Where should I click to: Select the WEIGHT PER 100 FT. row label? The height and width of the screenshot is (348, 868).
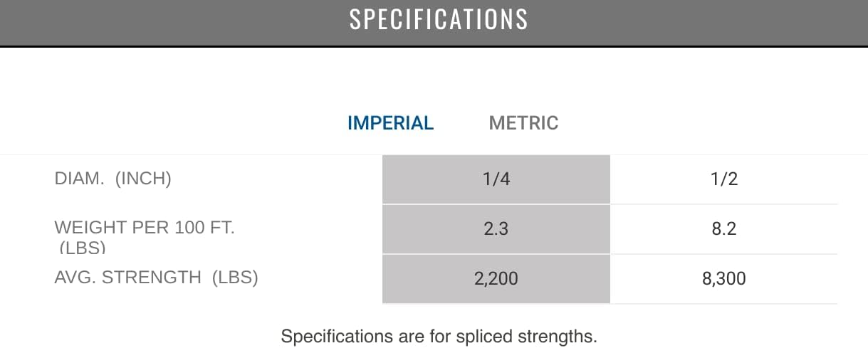click(145, 228)
